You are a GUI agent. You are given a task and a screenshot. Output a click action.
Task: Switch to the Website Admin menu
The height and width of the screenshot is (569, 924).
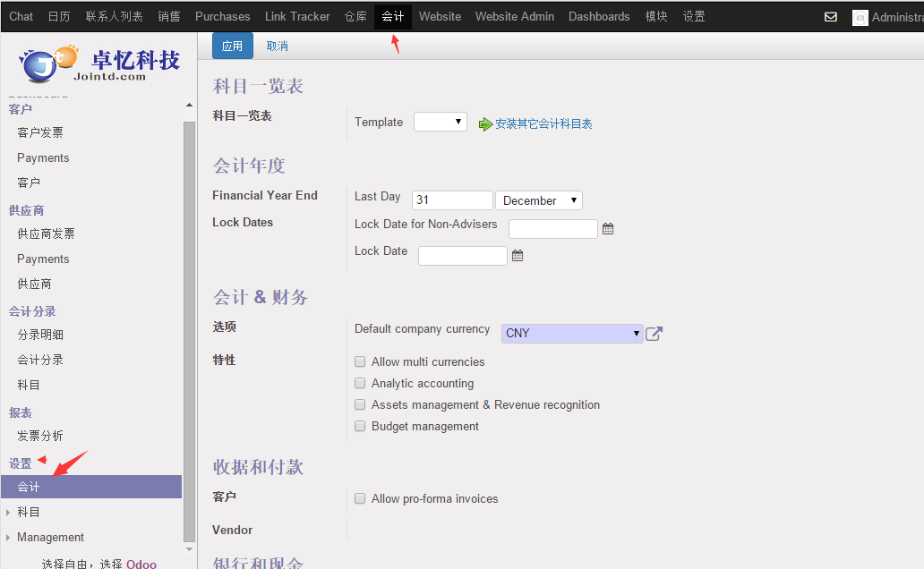pos(514,16)
